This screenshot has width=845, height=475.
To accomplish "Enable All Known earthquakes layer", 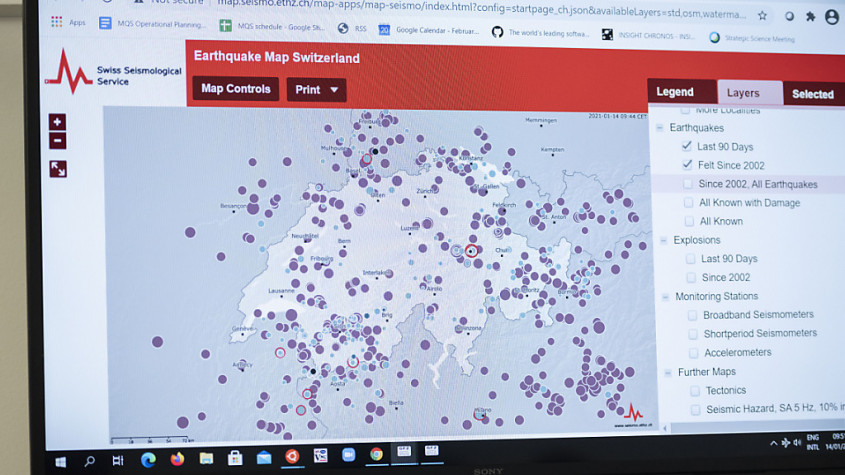I will point(689,221).
